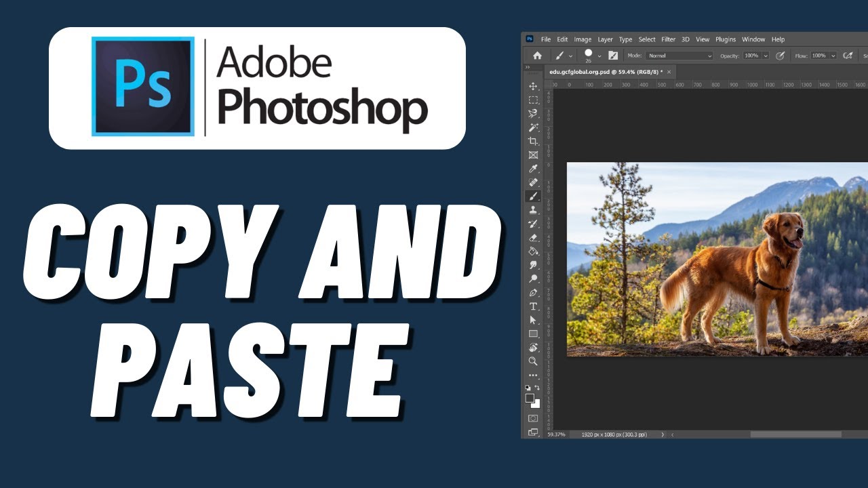Click the 59.37% zoom level field

click(555, 434)
